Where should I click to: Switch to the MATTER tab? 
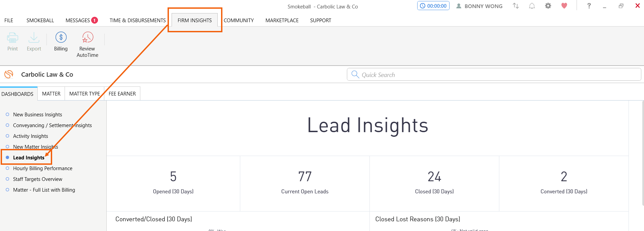[x=51, y=94]
